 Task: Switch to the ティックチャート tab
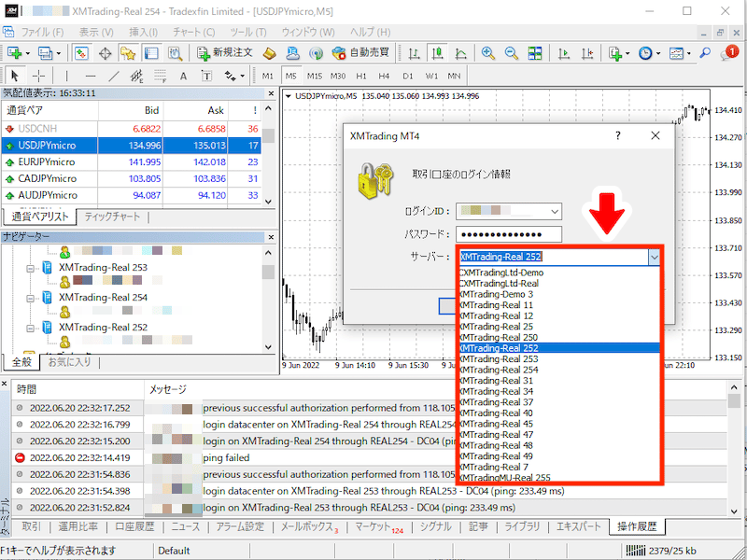point(112,217)
